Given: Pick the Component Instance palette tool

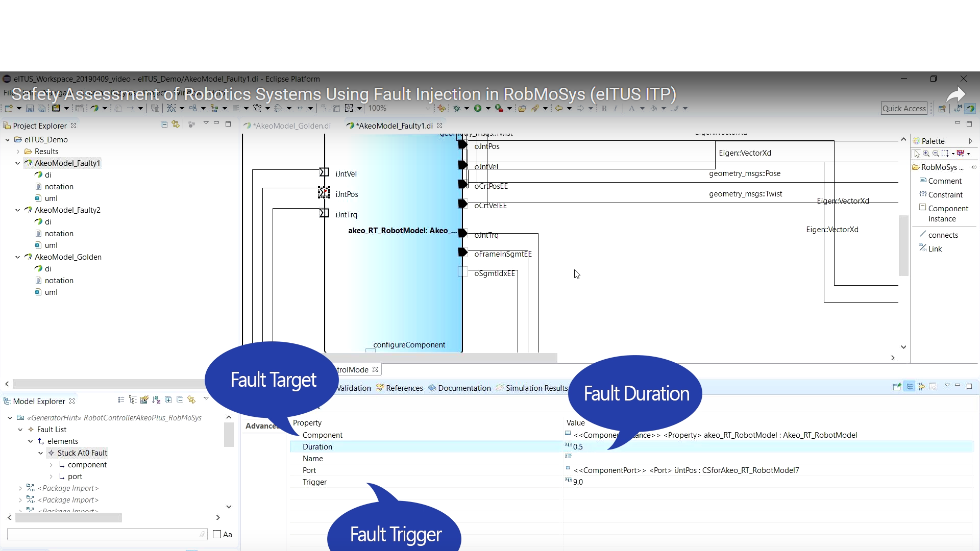Looking at the screenshot, I should (x=947, y=214).
